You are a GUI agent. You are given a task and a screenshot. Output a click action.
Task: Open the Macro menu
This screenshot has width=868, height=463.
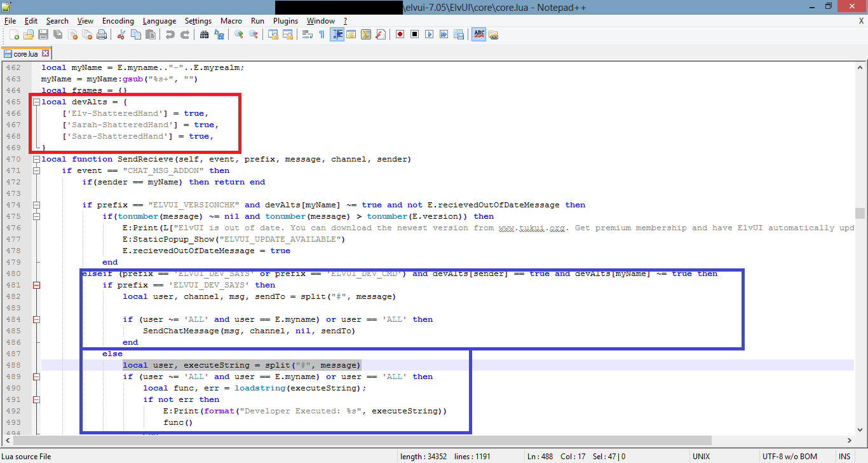(x=231, y=21)
